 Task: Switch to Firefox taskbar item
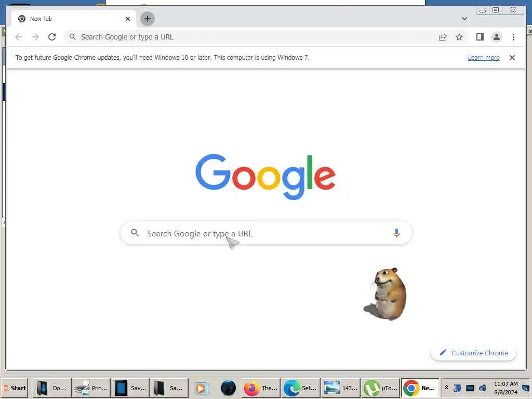pyautogui.click(x=261, y=388)
